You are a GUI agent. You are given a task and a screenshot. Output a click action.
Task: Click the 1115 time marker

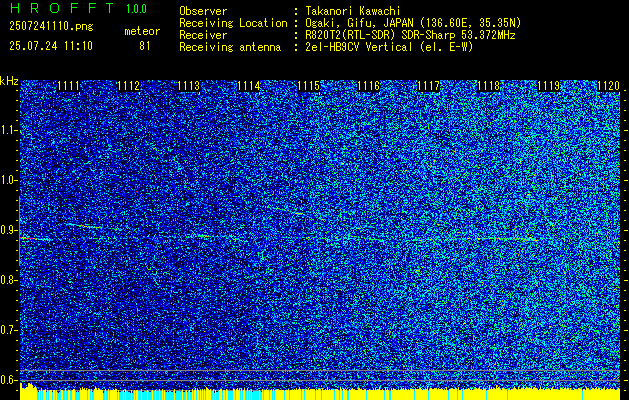(x=308, y=86)
